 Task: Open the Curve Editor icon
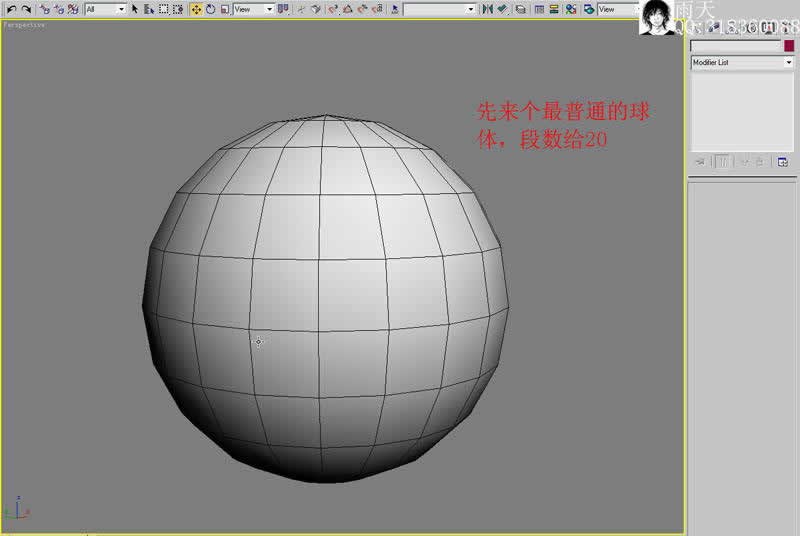(x=539, y=9)
